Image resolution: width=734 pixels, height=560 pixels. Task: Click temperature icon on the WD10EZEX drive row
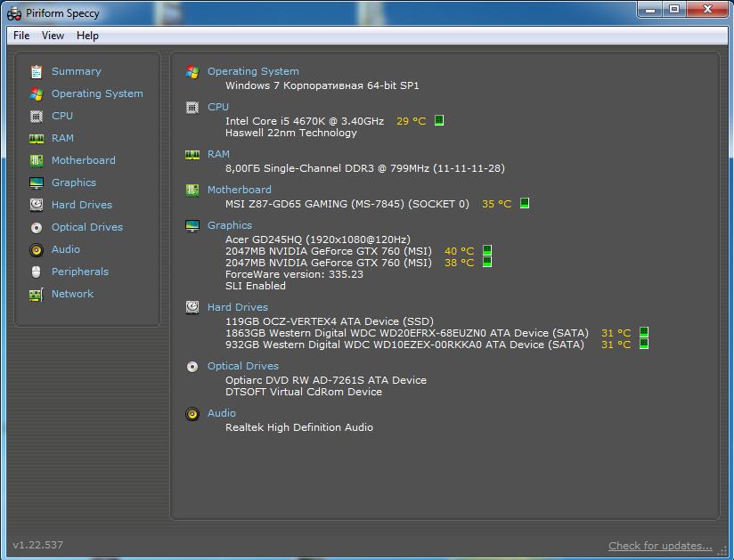(x=644, y=344)
